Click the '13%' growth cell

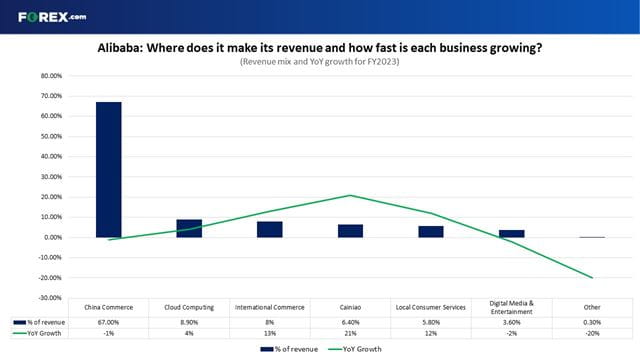tap(269, 333)
